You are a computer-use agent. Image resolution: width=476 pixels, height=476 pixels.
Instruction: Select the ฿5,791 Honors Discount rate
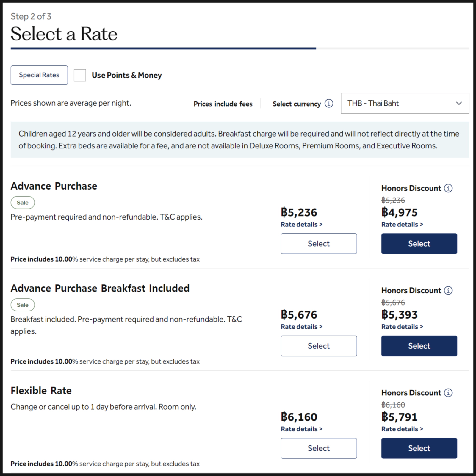(419, 448)
